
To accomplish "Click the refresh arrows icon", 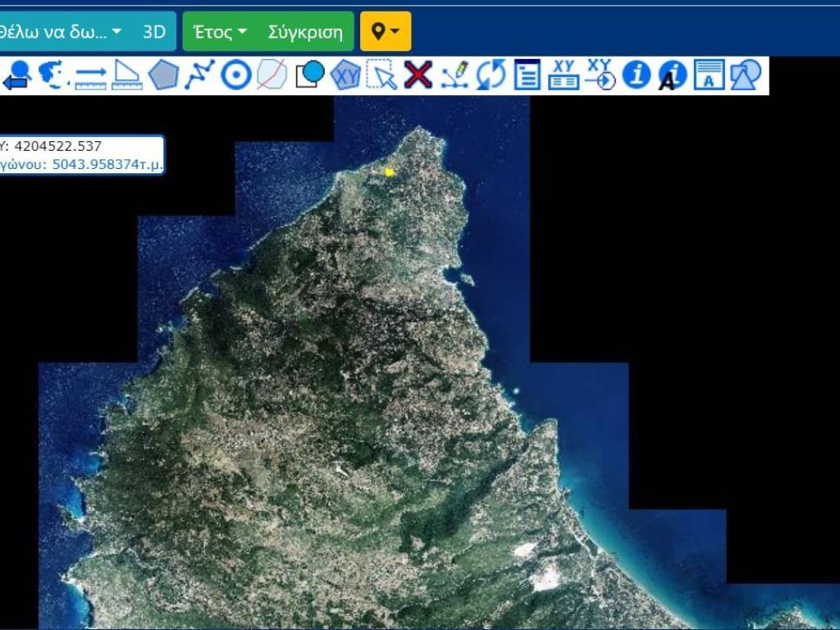I will [x=491, y=75].
